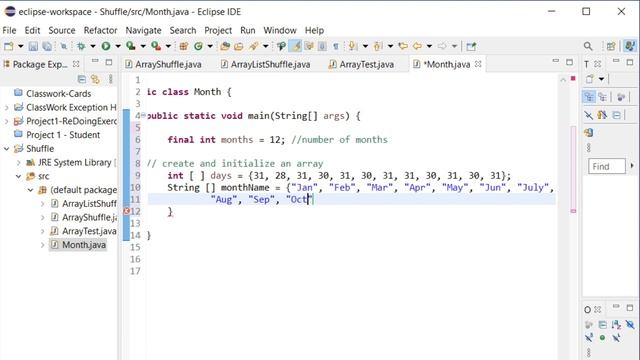Image resolution: width=640 pixels, height=360 pixels.
Task: Open the File menu
Action: pos(9,30)
